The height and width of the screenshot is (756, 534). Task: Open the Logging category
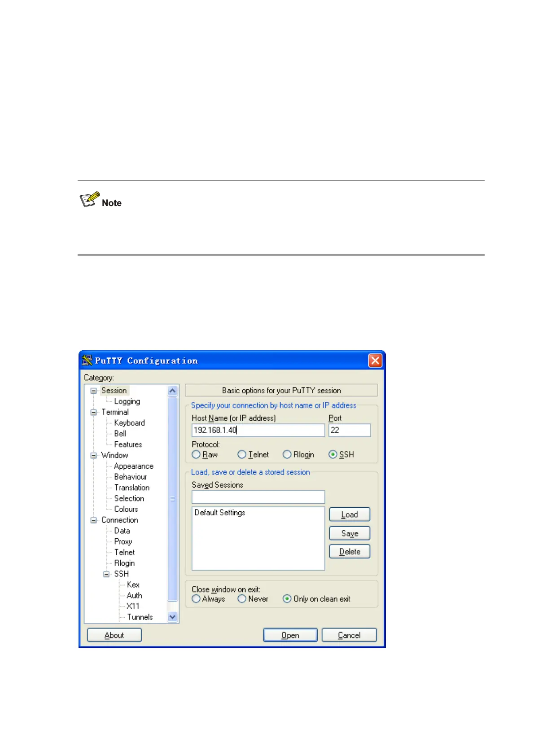coord(127,401)
